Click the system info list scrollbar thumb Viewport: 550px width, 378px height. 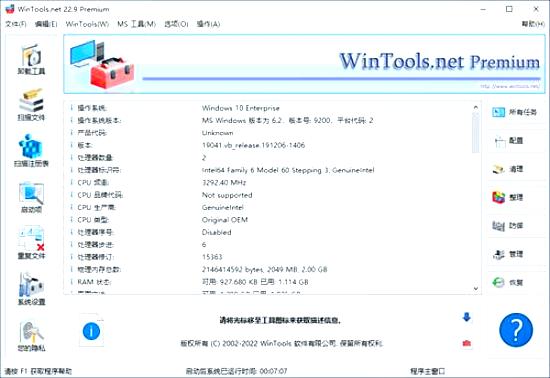coord(476,132)
